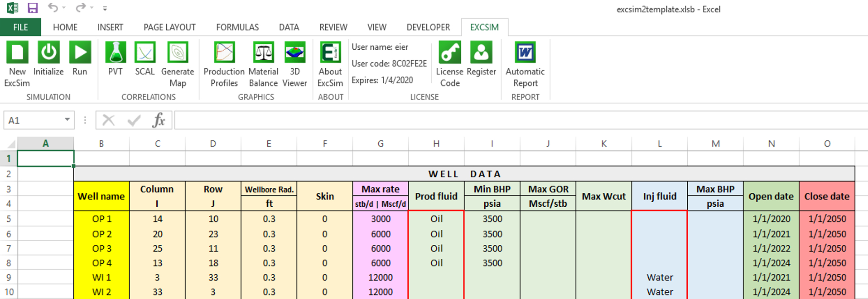The height and width of the screenshot is (299, 868).
Task: Click the 'Max rate' header cell
Action: coord(381,189)
